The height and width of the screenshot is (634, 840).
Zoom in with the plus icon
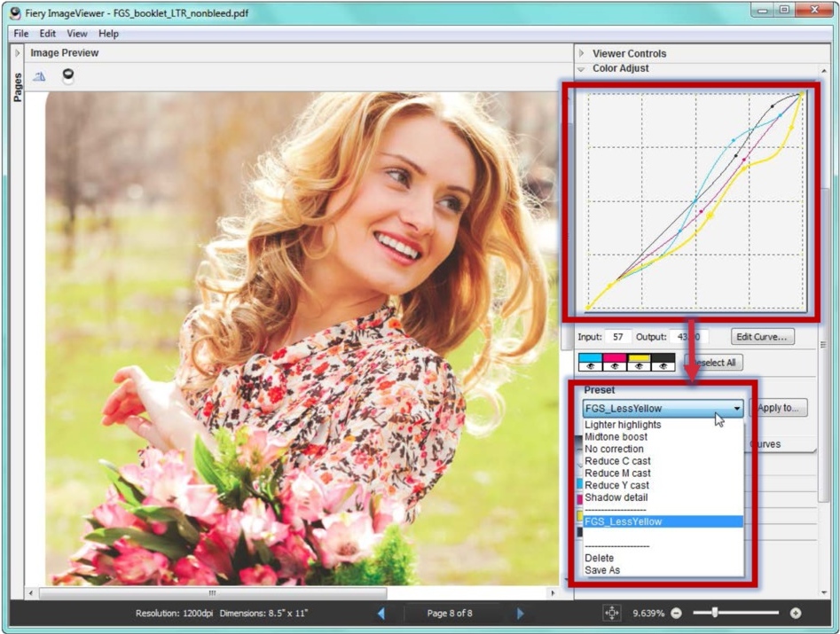pos(794,612)
